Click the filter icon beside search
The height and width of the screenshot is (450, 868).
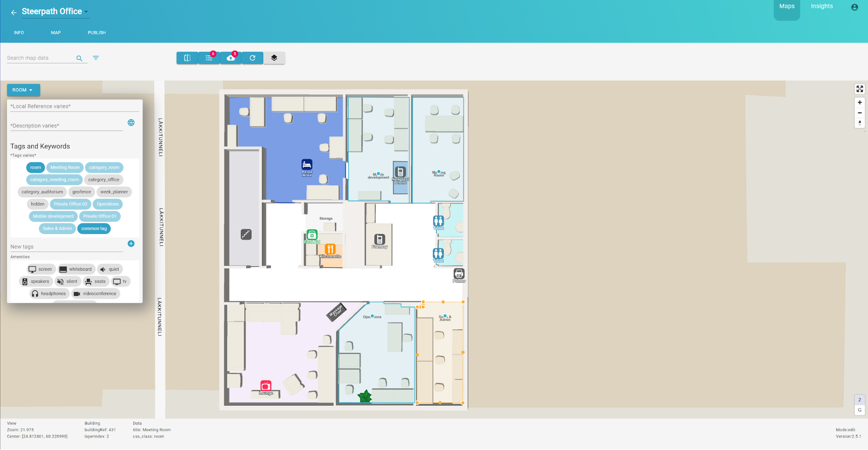96,58
